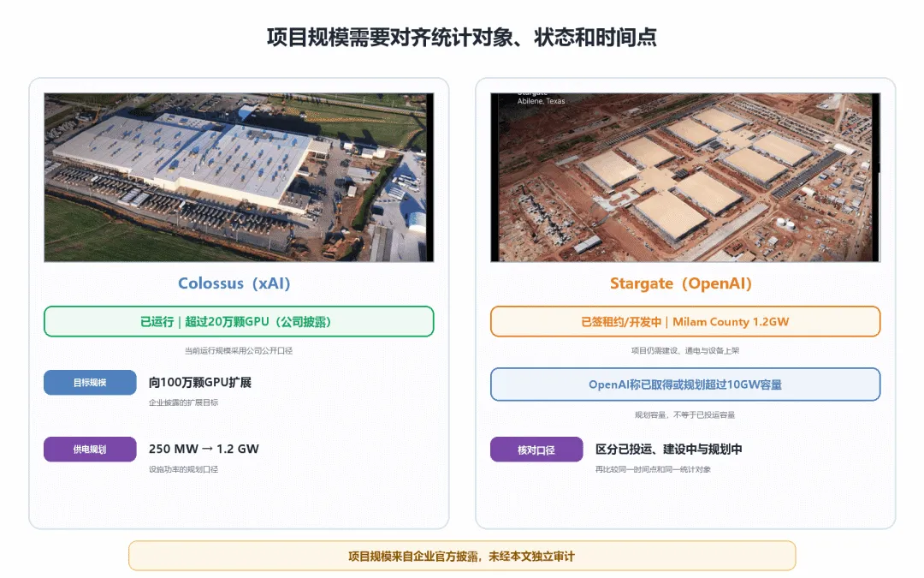This screenshot has width=924, height=578.
Task: Click the Abilene, Texas photo label
Action: point(541,101)
